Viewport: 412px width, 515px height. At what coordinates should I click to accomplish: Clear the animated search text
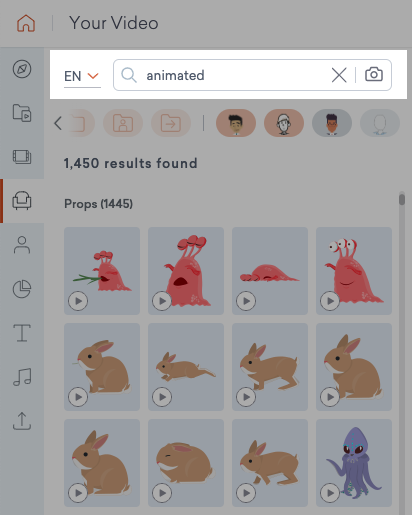click(x=339, y=75)
